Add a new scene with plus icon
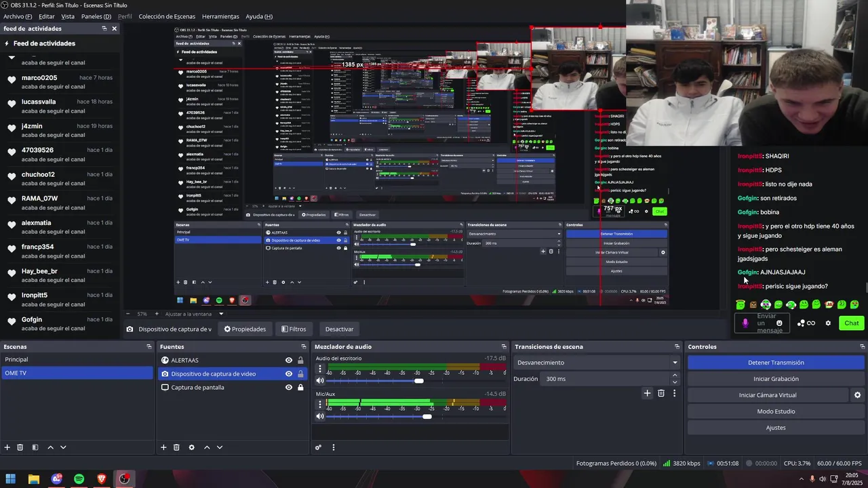This screenshot has height=488, width=868. pyautogui.click(x=7, y=447)
